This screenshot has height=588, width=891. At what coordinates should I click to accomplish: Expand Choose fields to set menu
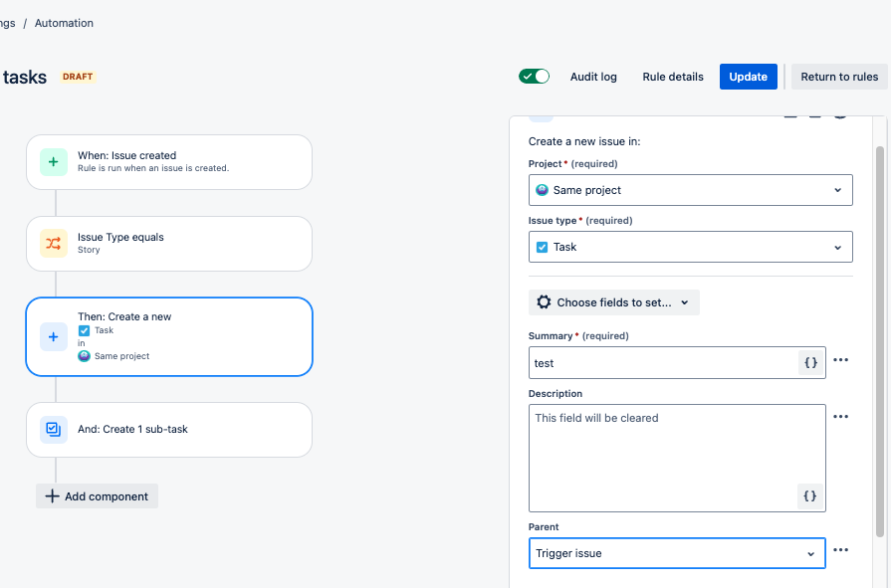coord(613,302)
